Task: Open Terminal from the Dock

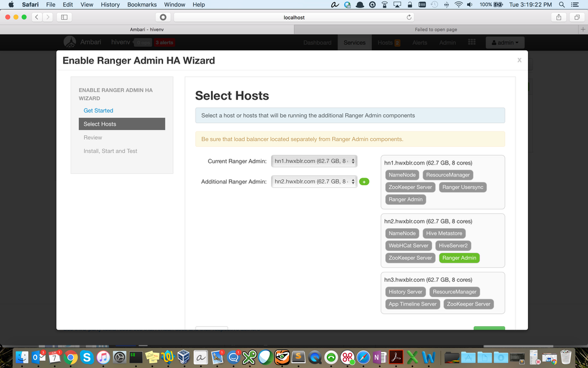Action: coord(136,357)
